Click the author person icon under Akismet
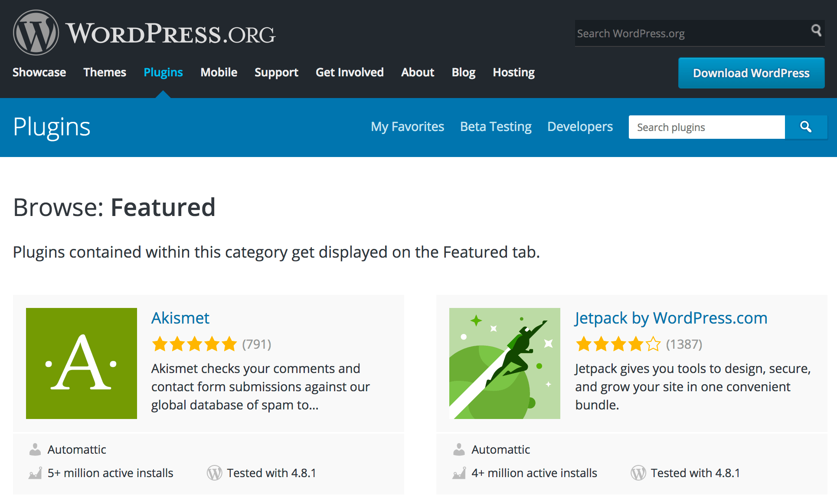The image size is (837, 504). [x=35, y=449]
